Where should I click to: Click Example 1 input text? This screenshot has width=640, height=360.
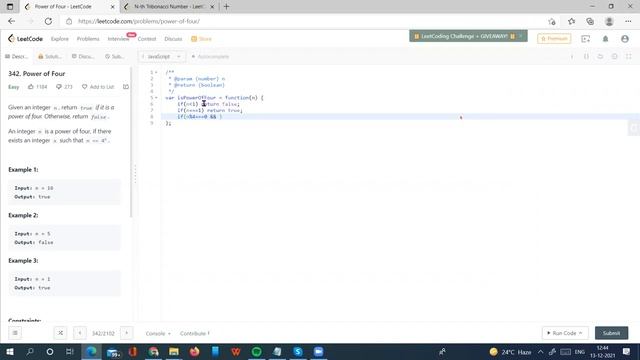(x=34, y=188)
